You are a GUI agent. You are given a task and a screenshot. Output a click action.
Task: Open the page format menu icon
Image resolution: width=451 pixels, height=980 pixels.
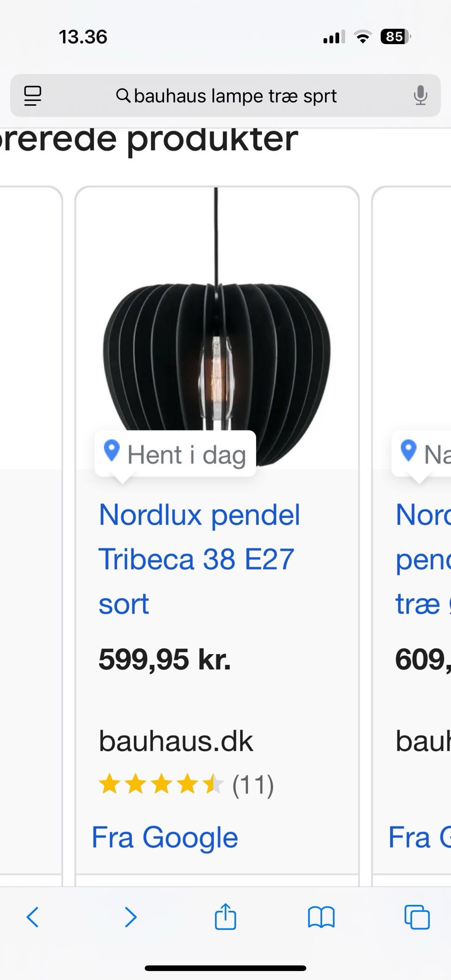32,96
